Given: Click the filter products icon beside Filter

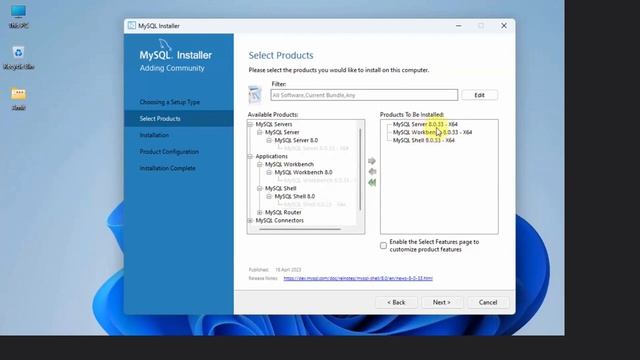Looking at the screenshot, I should (256, 95).
